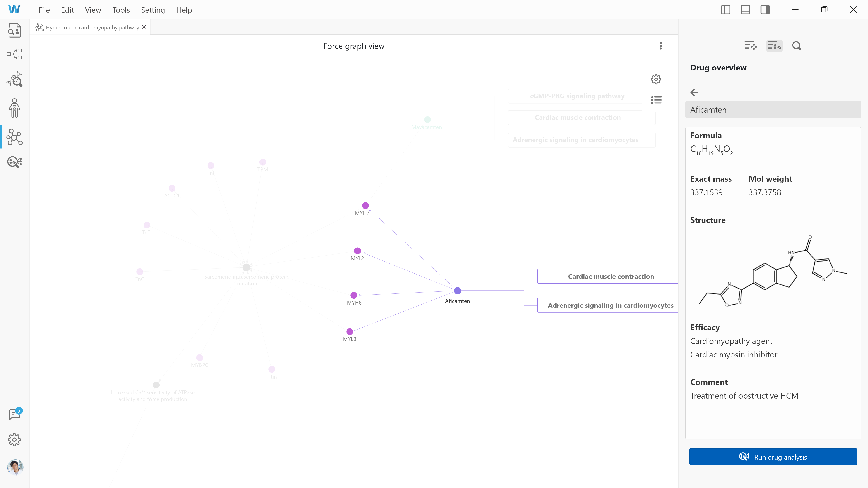Screen dimensions: 868x488
Task: Select the force graph network tool in sidebar
Action: tap(14, 137)
